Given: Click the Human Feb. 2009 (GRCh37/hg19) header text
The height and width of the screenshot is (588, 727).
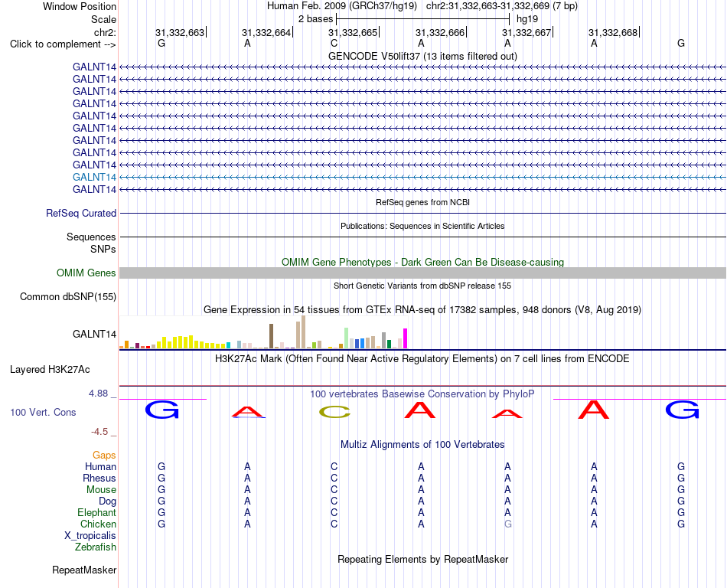Looking at the screenshot, I should 342,6.
